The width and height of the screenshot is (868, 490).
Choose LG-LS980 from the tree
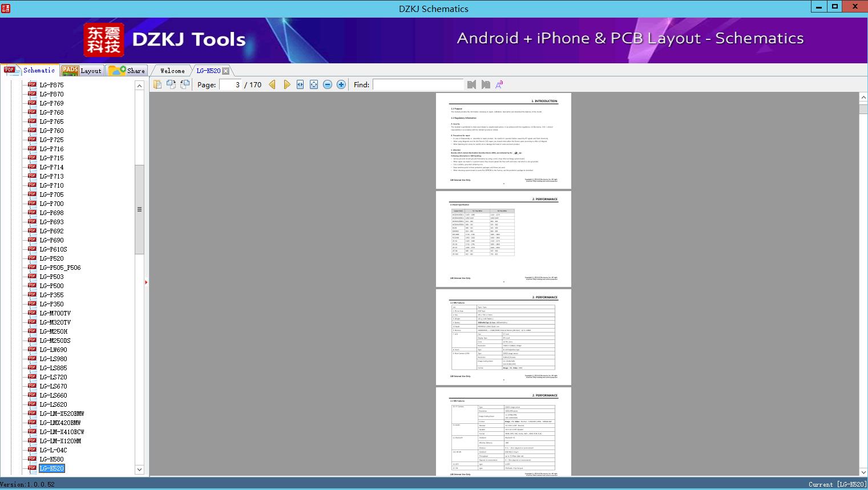[x=53, y=359]
